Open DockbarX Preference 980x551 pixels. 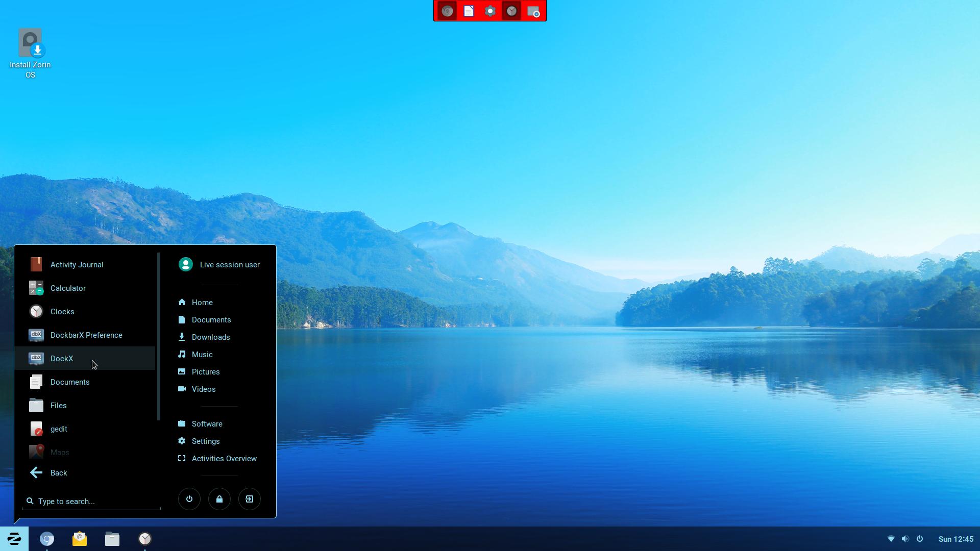tap(86, 335)
